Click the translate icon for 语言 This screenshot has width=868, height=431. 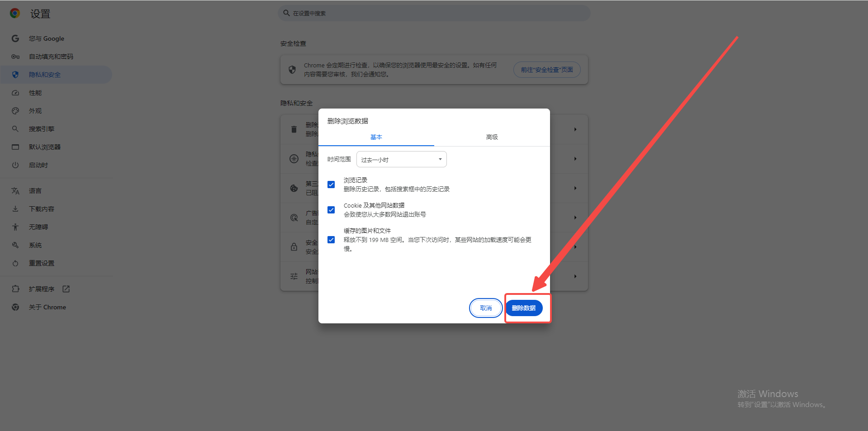click(x=15, y=191)
